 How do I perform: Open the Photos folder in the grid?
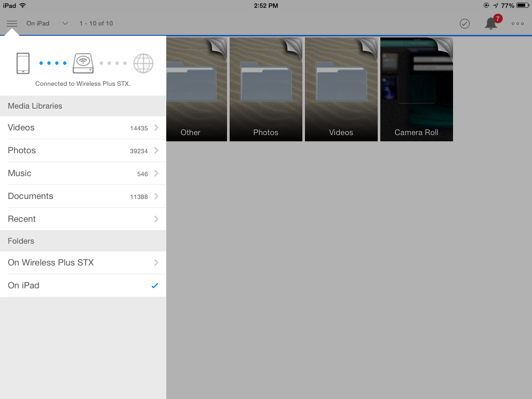click(265, 89)
